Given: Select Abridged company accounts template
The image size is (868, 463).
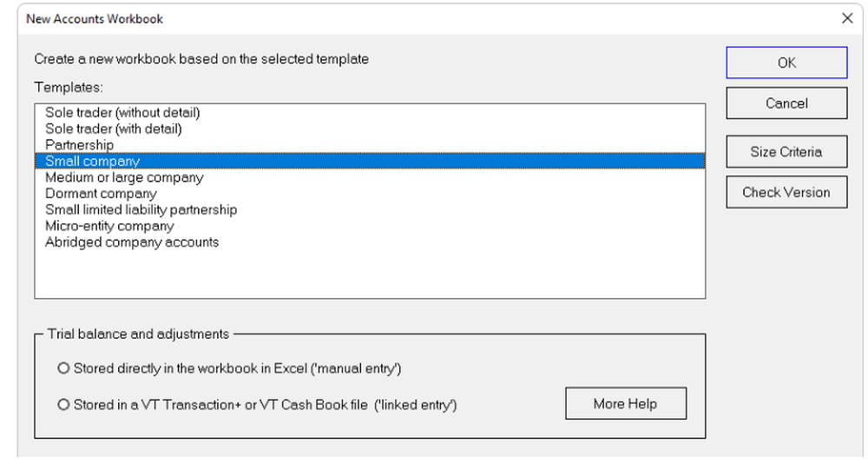Looking at the screenshot, I should click(132, 242).
